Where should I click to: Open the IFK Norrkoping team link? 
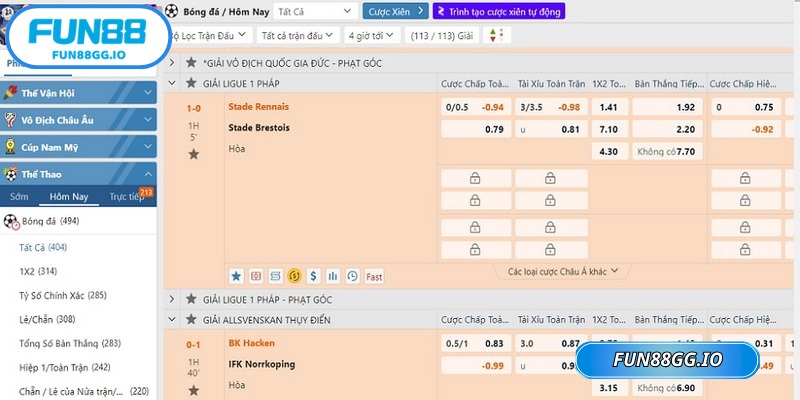pos(262,364)
